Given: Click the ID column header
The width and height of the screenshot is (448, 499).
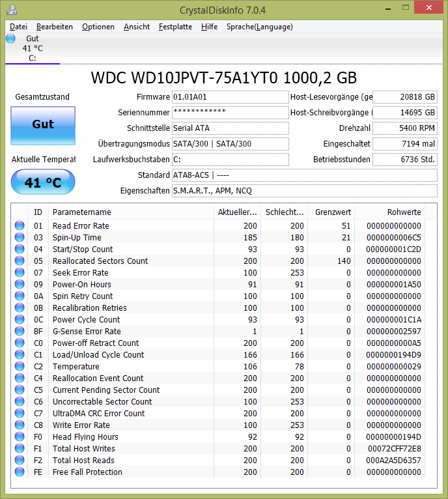Looking at the screenshot, I should click(38, 212).
